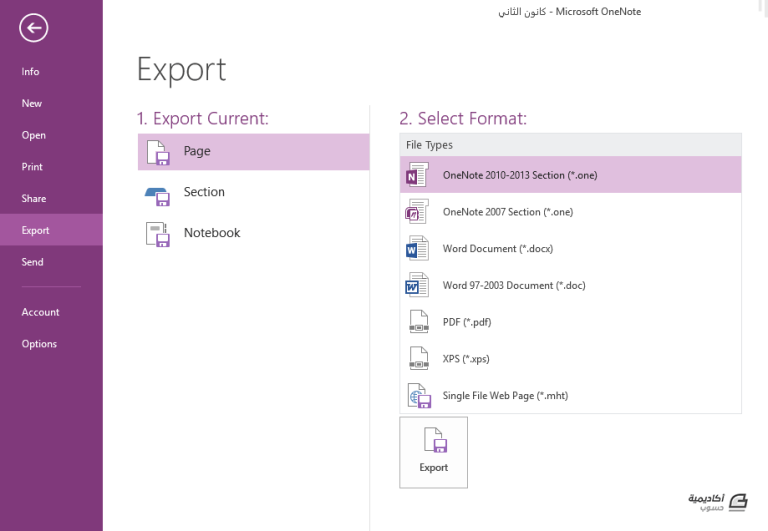Choose Word Document (*.docx) format
The height and width of the screenshot is (531, 768).
(x=571, y=248)
